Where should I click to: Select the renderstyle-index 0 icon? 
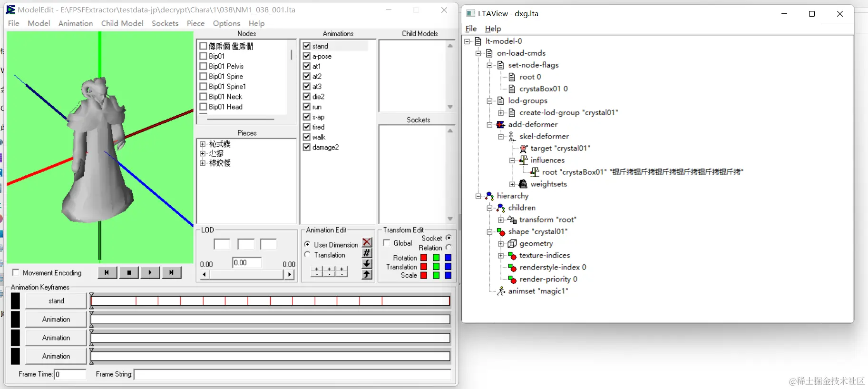pyautogui.click(x=512, y=268)
